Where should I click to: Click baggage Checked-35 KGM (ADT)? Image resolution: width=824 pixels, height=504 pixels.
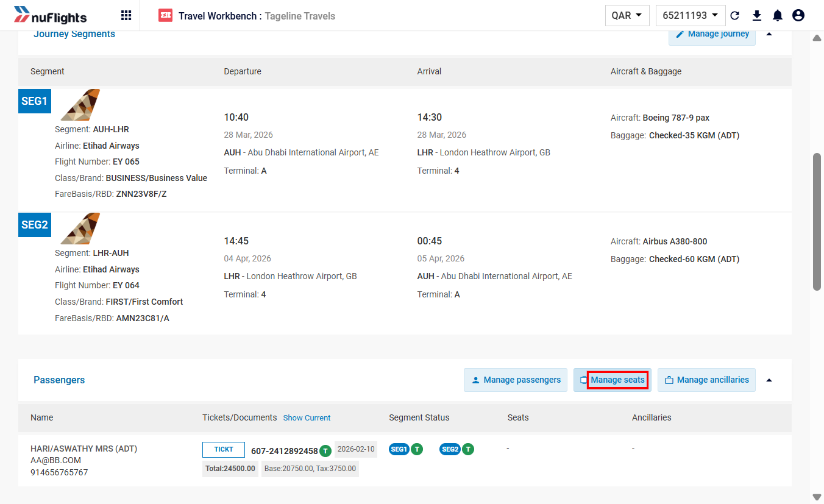tap(694, 135)
